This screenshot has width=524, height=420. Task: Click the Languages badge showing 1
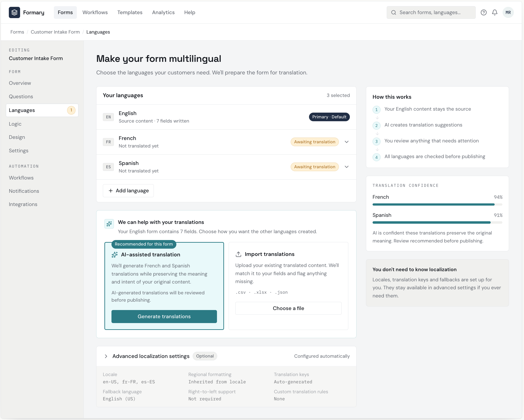pos(71,110)
